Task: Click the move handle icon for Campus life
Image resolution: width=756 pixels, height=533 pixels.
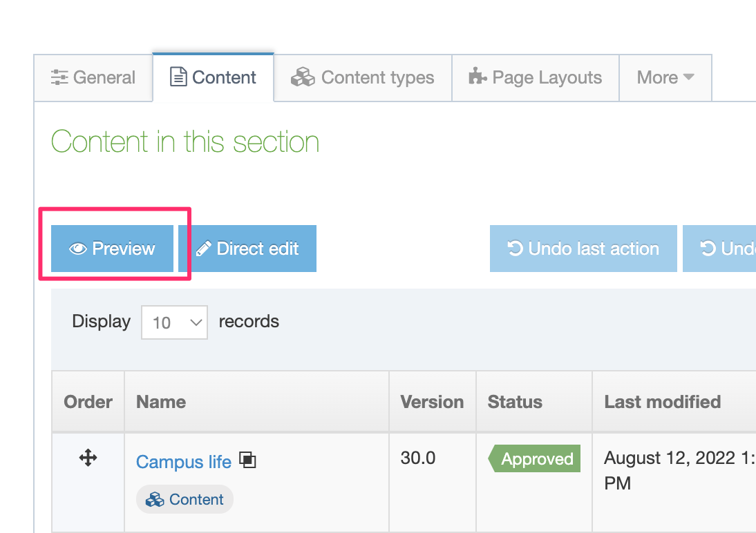Action: [x=88, y=458]
